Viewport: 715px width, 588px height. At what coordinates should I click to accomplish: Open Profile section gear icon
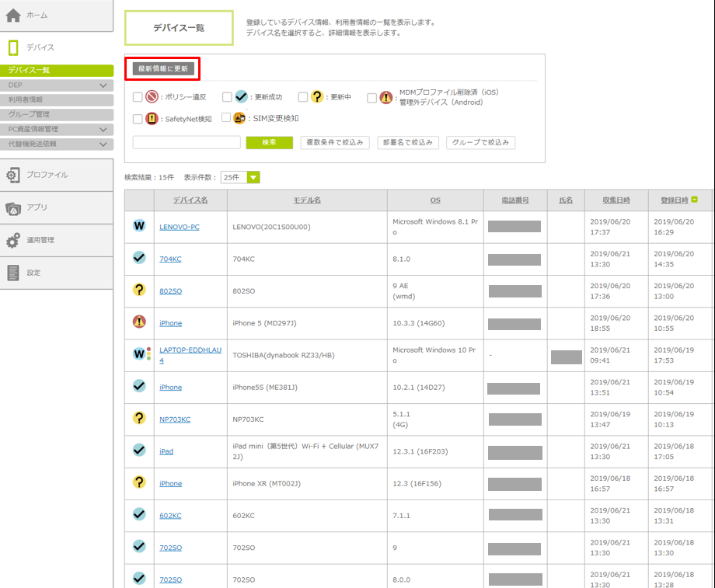click(x=13, y=176)
